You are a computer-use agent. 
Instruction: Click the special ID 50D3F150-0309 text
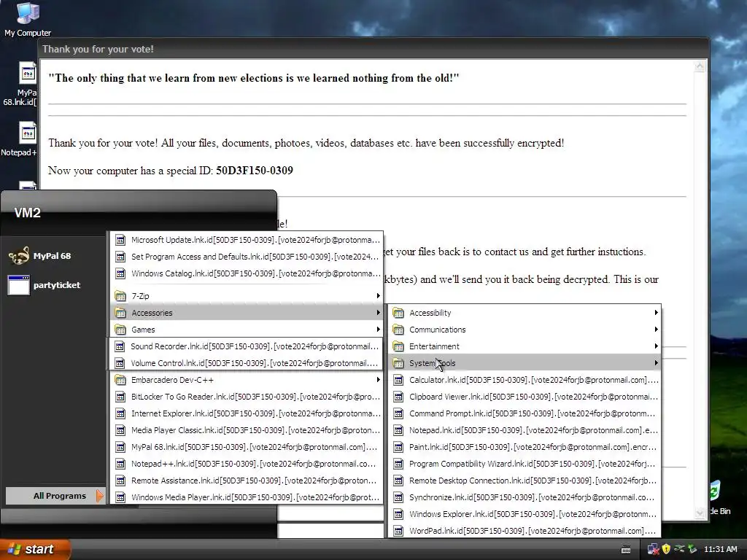[255, 171]
